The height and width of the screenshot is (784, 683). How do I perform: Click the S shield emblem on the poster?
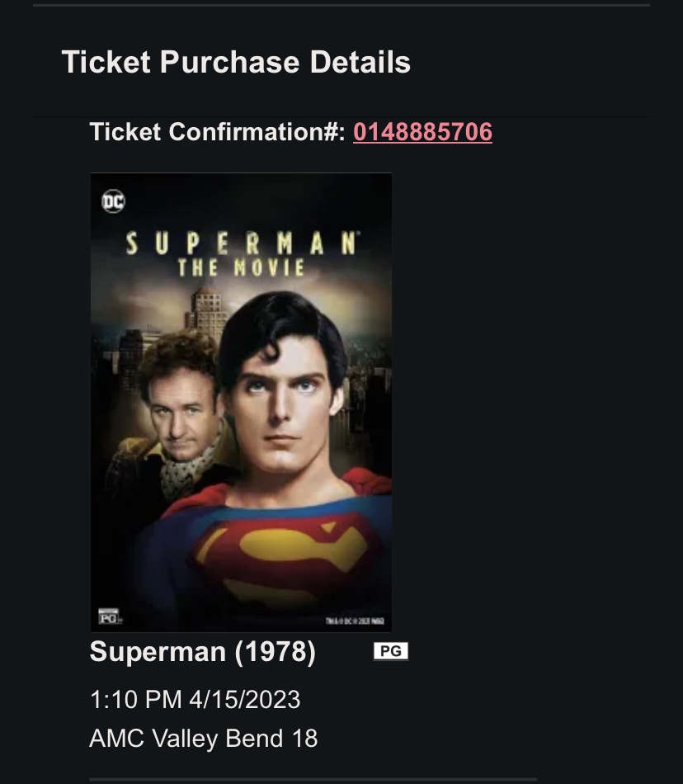pos(281,553)
